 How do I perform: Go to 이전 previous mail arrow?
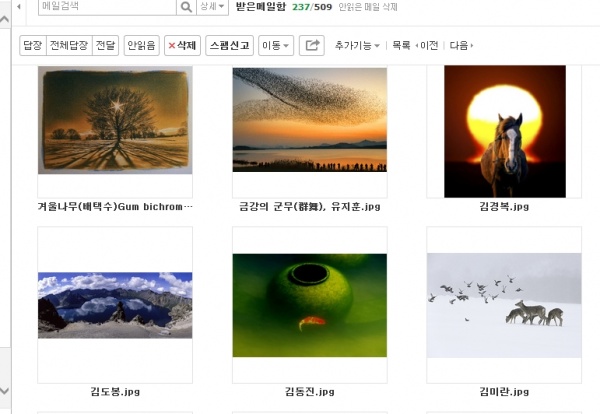click(x=426, y=46)
